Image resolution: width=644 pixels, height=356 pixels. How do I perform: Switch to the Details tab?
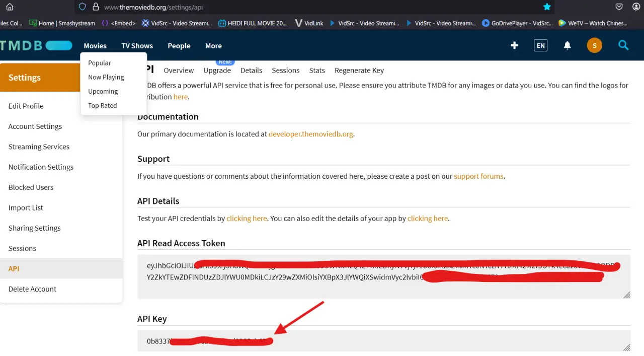[251, 70]
